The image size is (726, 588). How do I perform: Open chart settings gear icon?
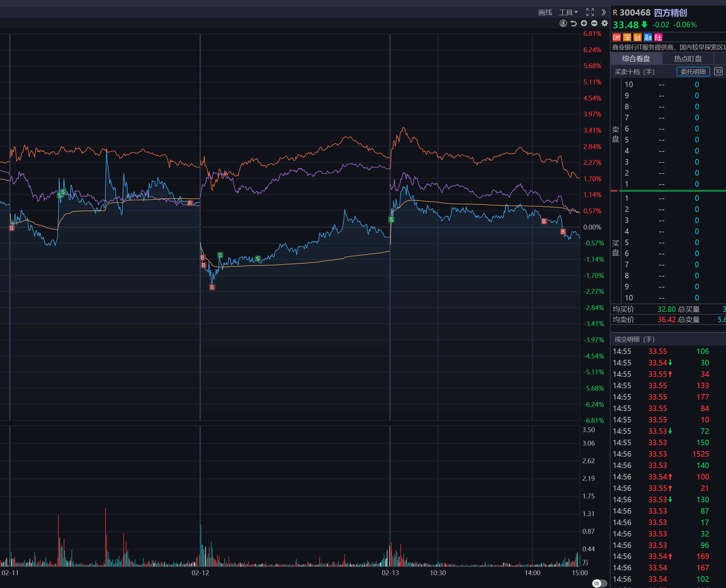click(x=605, y=23)
